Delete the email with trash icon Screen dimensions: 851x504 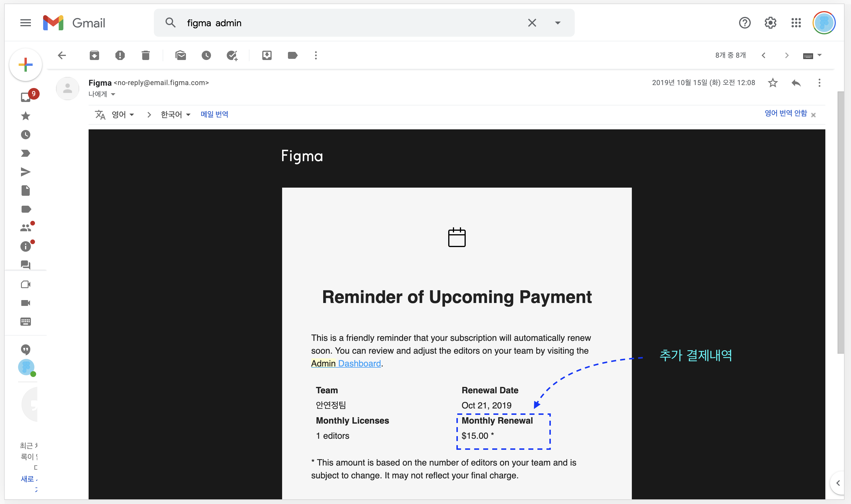[x=146, y=55]
